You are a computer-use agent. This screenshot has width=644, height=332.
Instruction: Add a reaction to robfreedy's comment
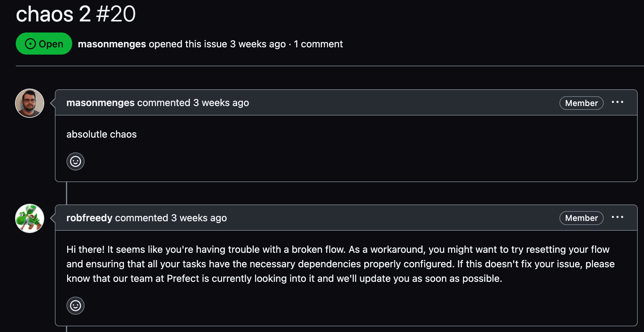click(x=75, y=305)
